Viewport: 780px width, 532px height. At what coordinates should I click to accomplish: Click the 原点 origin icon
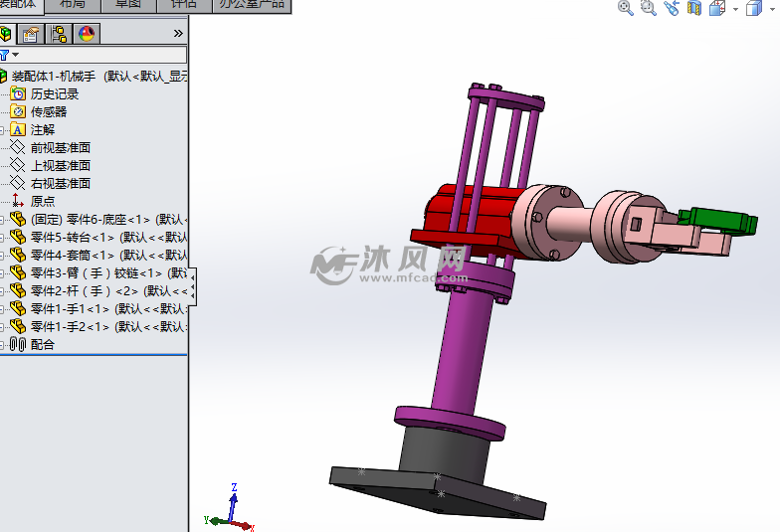point(18,201)
